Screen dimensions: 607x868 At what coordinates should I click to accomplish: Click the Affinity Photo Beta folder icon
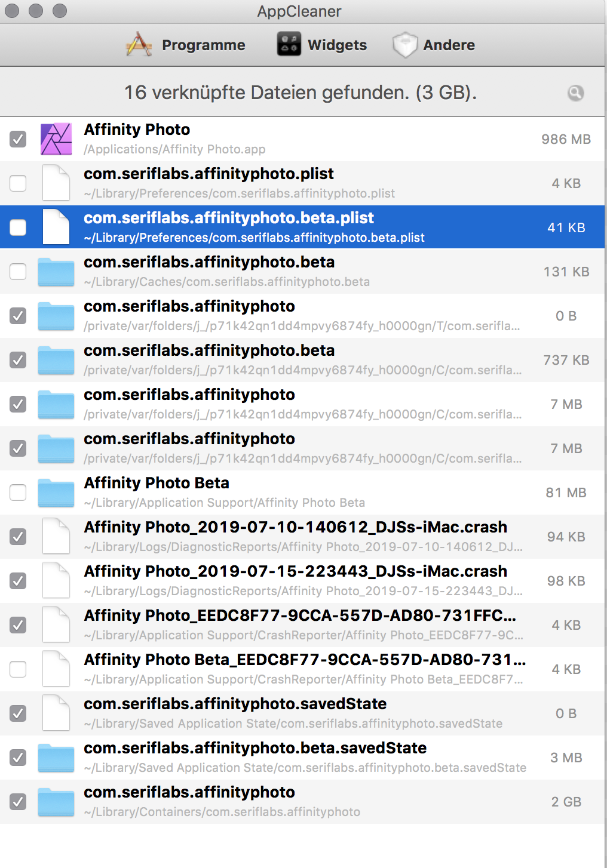pos(56,493)
